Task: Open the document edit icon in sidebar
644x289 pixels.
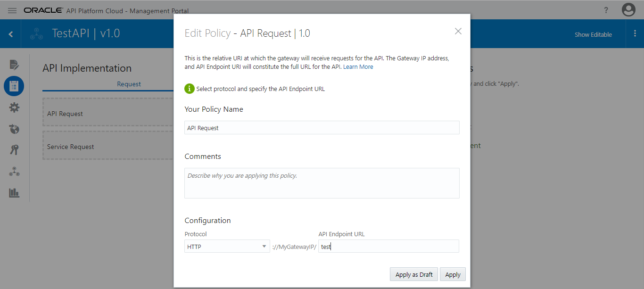Action: (14, 65)
